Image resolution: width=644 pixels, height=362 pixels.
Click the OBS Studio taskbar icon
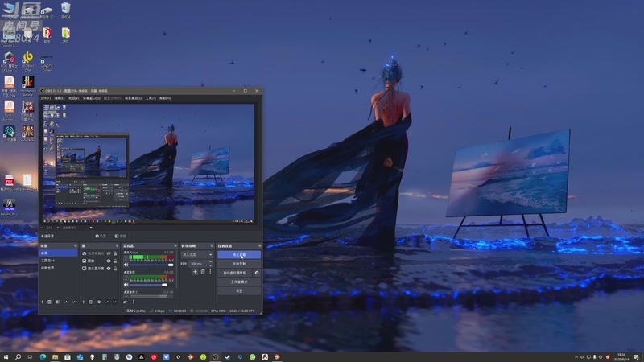pos(215,357)
